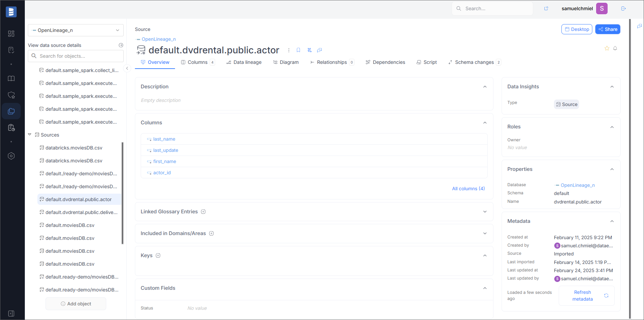Open the app logo home icon
The width and height of the screenshot is (644, 320).
(x=11, y=12)
